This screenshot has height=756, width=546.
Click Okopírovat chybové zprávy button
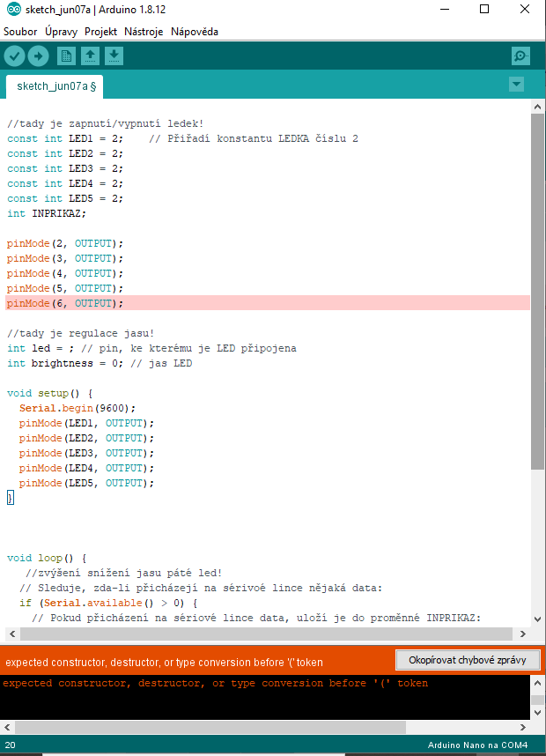(467, 660)
